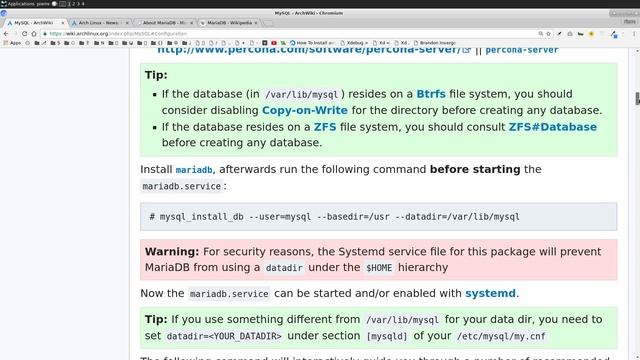The image size is (640, 360).
Task: Open the Xdebug bookmark
Action: pos(354,43)
